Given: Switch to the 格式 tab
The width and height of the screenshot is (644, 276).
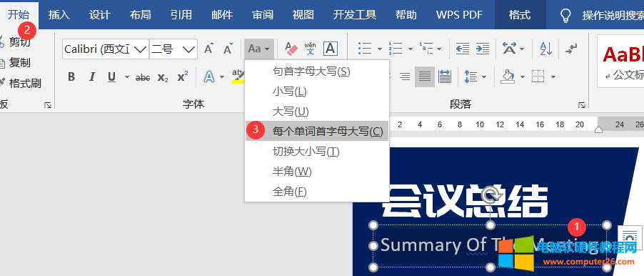Looking at the screenshot, I should coord(520,15).
